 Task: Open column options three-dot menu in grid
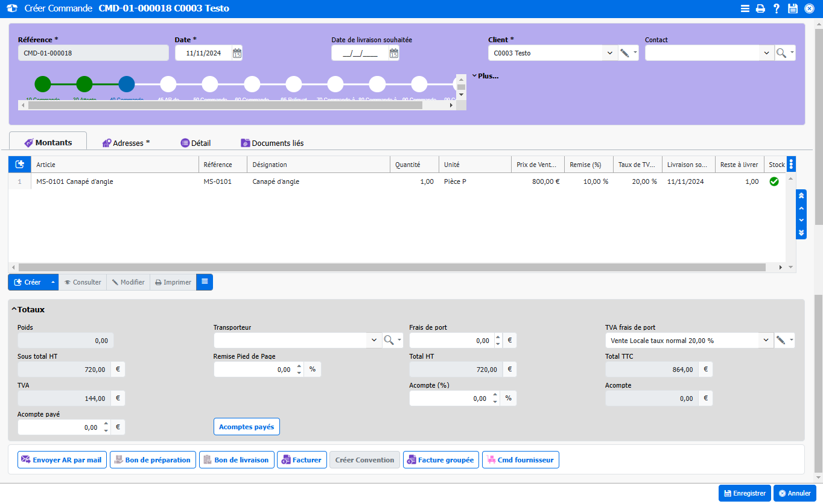tap(791, 164)
